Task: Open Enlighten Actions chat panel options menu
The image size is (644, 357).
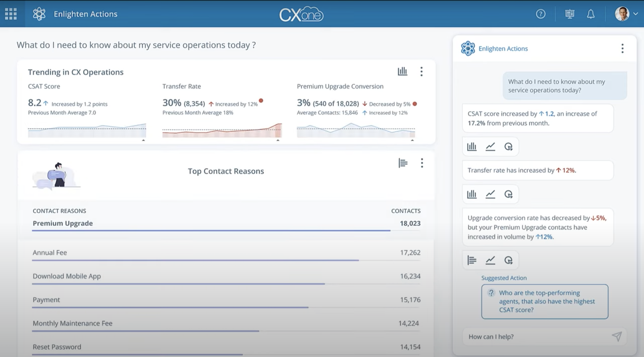Action: (x=622, y=49)
